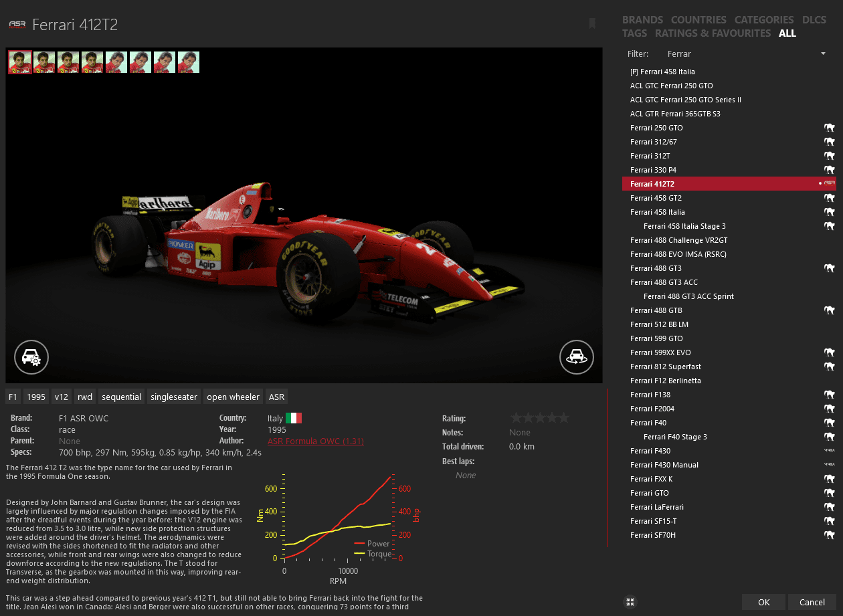Switch to the RATINGS & FAVOURITES tab

click(713, 33)
